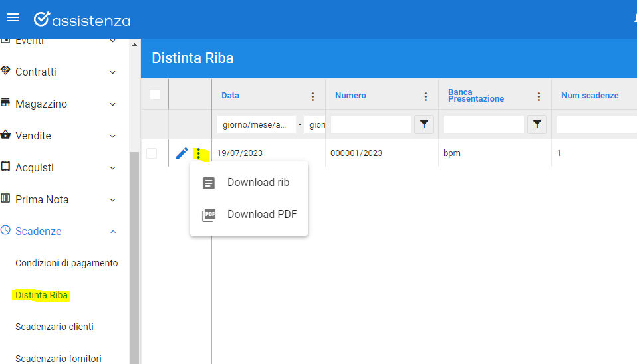The width and height of the screenshot is (637, 364).
Task: Expand the Acquisti menu chevron
Action: 113,168
